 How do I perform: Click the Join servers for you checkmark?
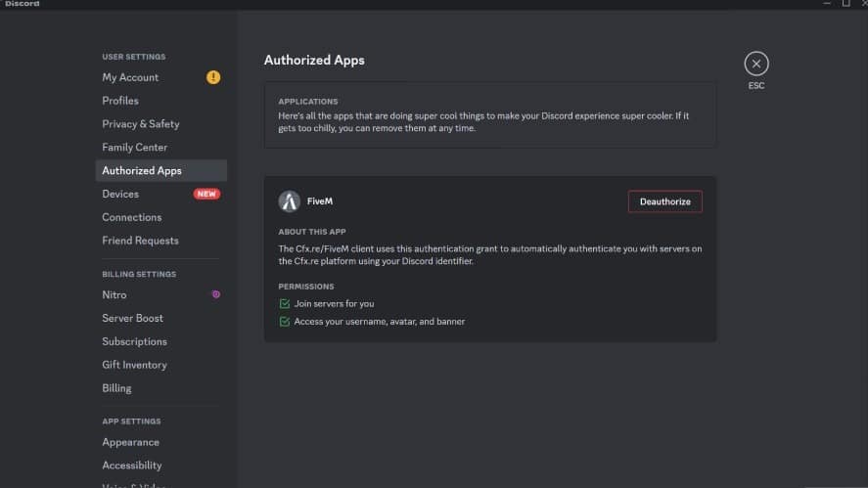click(285, 304)
